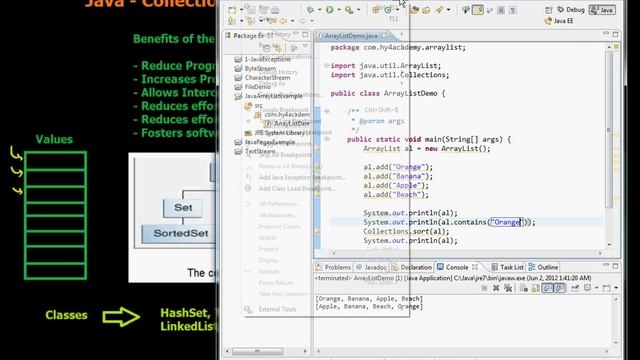Open the New wizard dropdown arrow

point(241,10)
